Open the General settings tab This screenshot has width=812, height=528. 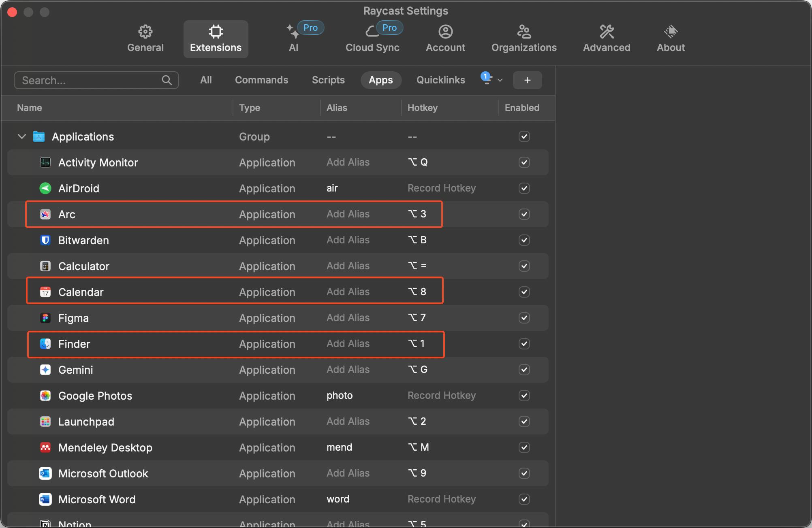tap(145, 39)
